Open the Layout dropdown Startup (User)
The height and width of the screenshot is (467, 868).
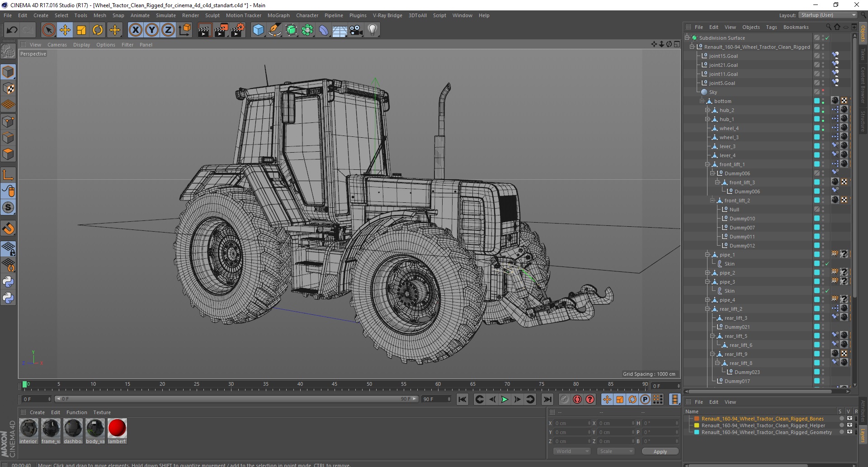click(x=827, y=15)
